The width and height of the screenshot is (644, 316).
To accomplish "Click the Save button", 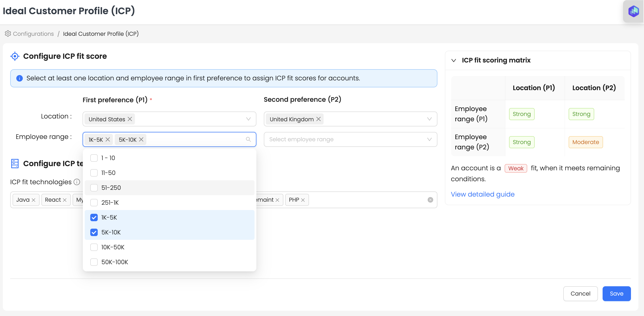I will (x=616, y=293).
